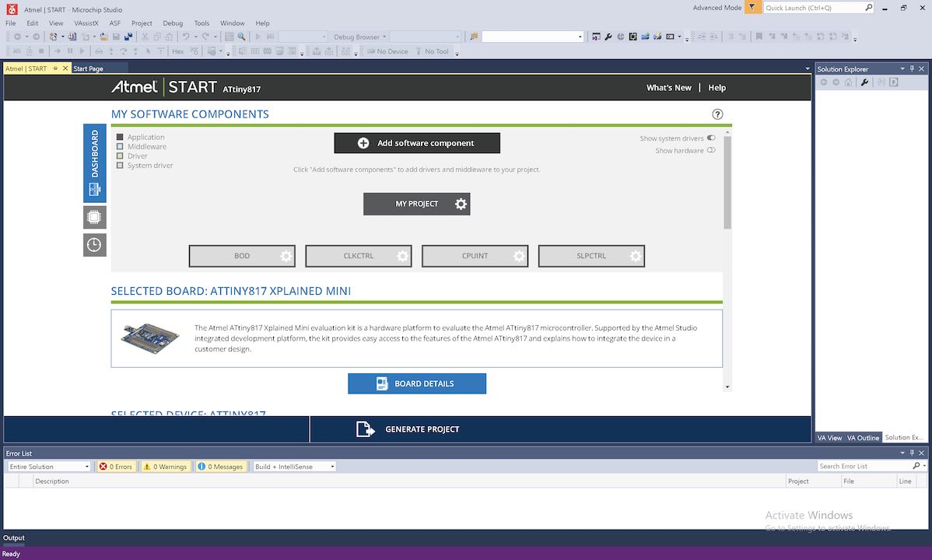Click the help question mark icon
Screen dimensions: 932x560
point(717,114)
